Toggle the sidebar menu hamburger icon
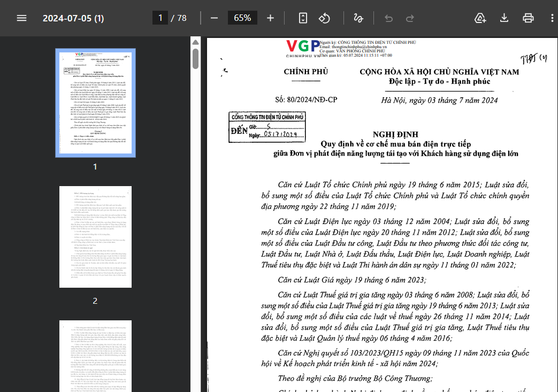Screen dimensions: 558x392 click(x=21, y=18)
